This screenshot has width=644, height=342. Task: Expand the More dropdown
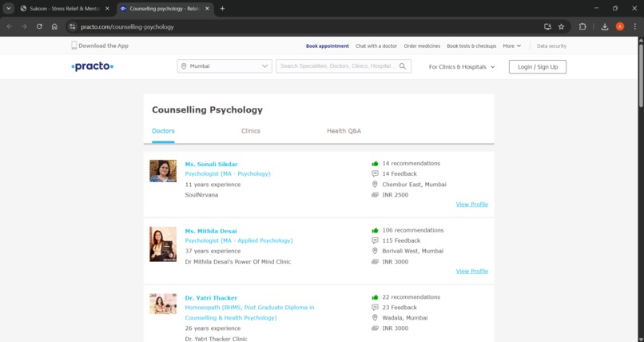pos(511,46)
